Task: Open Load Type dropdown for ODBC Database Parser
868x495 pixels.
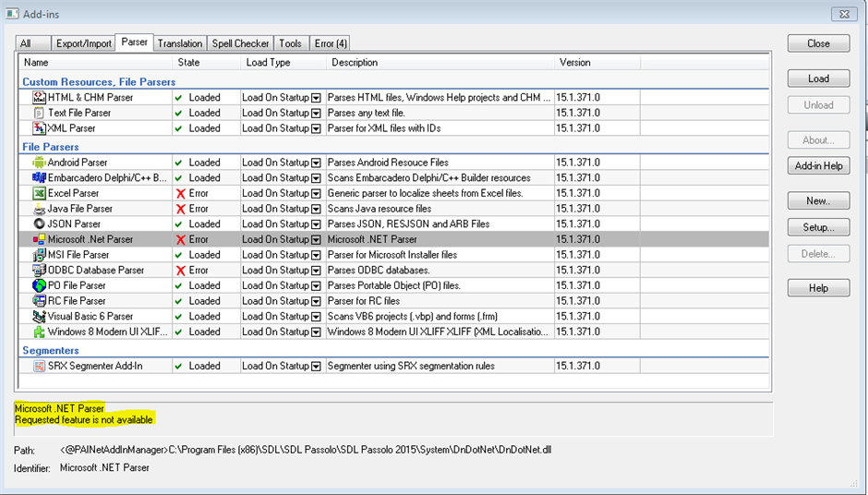Action: tap(316, 271)
